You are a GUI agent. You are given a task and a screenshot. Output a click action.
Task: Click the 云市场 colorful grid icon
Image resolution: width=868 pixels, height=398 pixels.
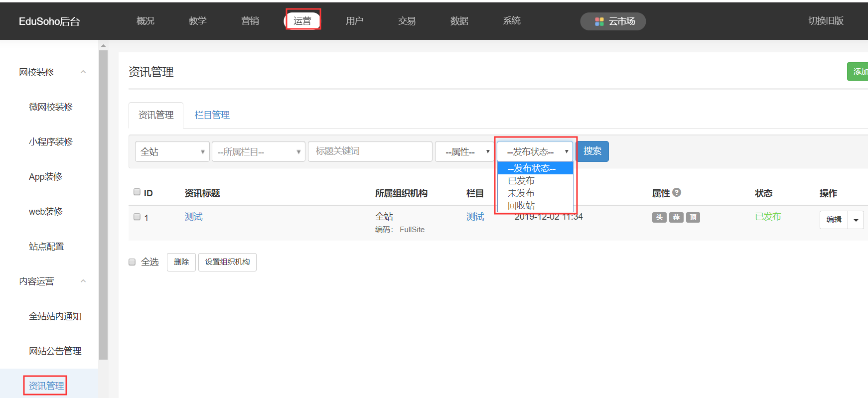pyautogui.click(x=599, y=21)
